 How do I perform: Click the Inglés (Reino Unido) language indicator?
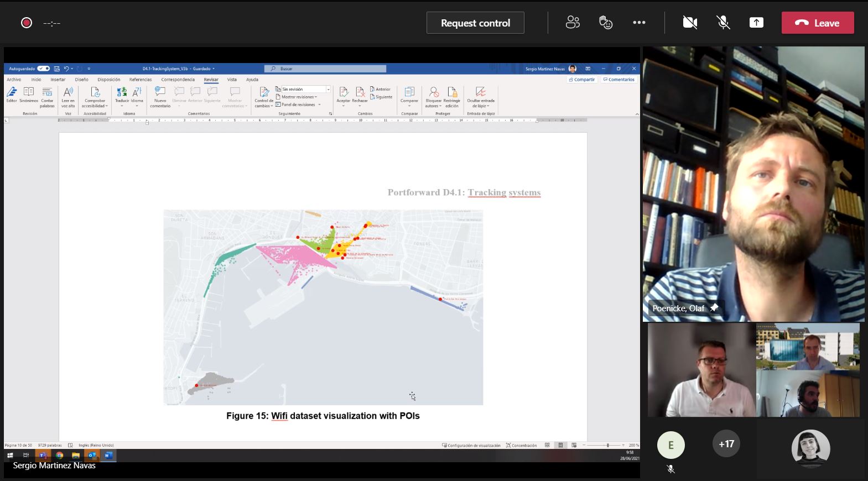96,445
